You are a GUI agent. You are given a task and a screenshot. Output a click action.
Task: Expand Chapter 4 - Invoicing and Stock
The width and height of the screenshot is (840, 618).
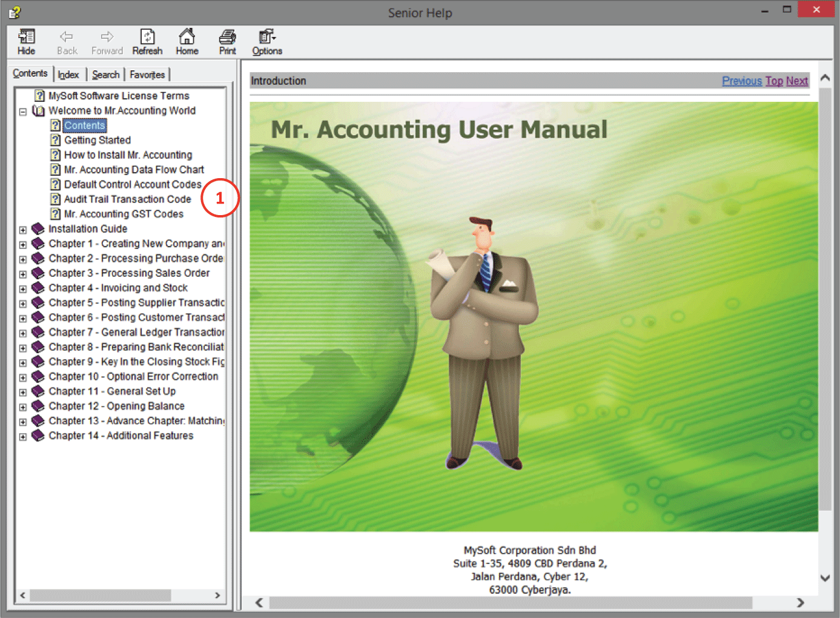pos(23,289)
